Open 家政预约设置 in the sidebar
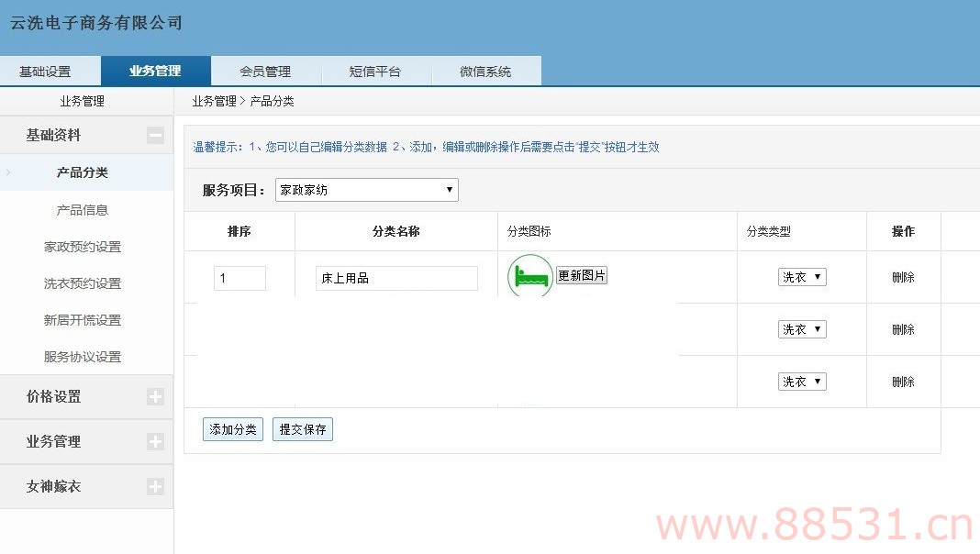This screenshot has width=980, height=554. click(x=83, y=247)
